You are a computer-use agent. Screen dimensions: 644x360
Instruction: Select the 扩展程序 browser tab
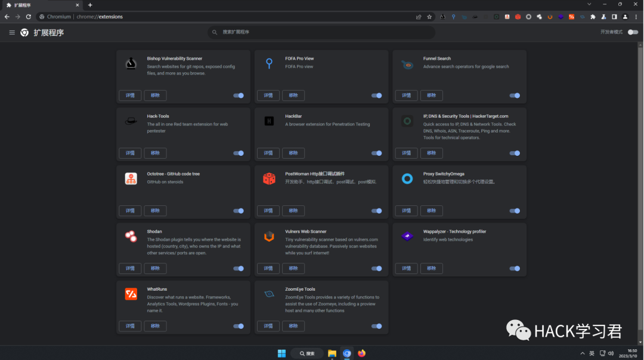(41, 5)
